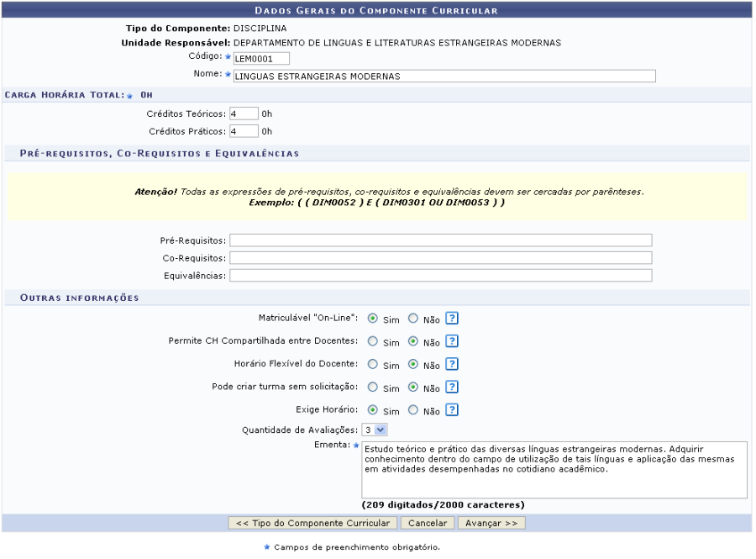
Task: Click inside the Ementa text area
Action: pyautogui.click(x=554, y=470)
